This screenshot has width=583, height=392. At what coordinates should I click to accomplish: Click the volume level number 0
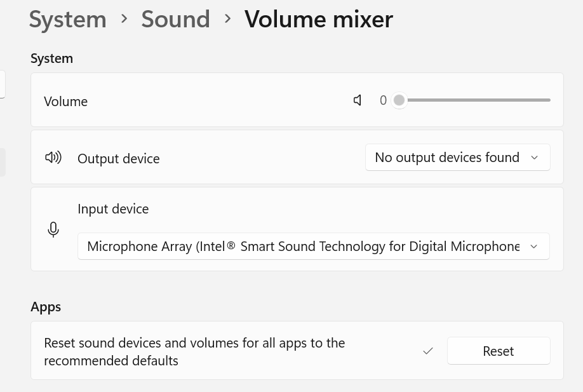coord(384,100)
